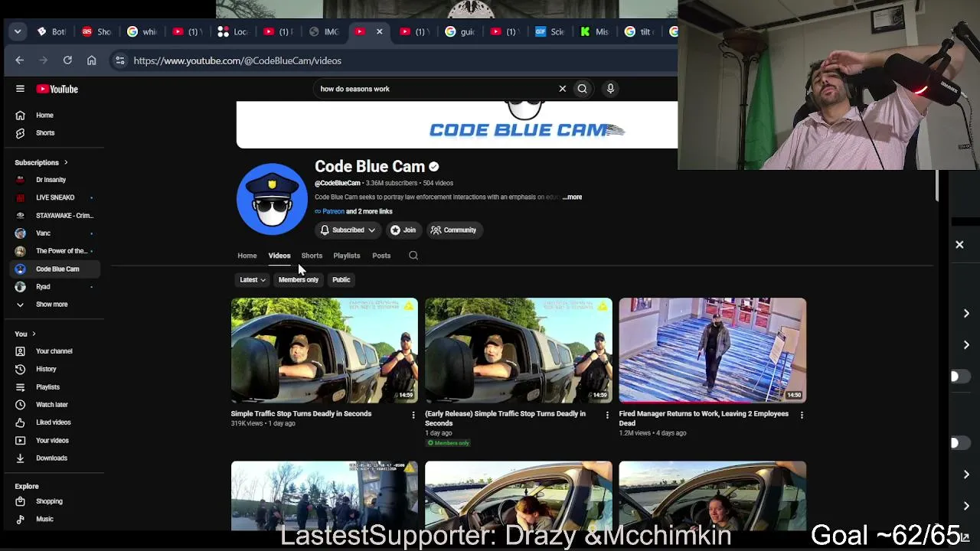Screen dimensions: 980x551
Task: Open Downloads in the sidebar
Action: point(51,458)
